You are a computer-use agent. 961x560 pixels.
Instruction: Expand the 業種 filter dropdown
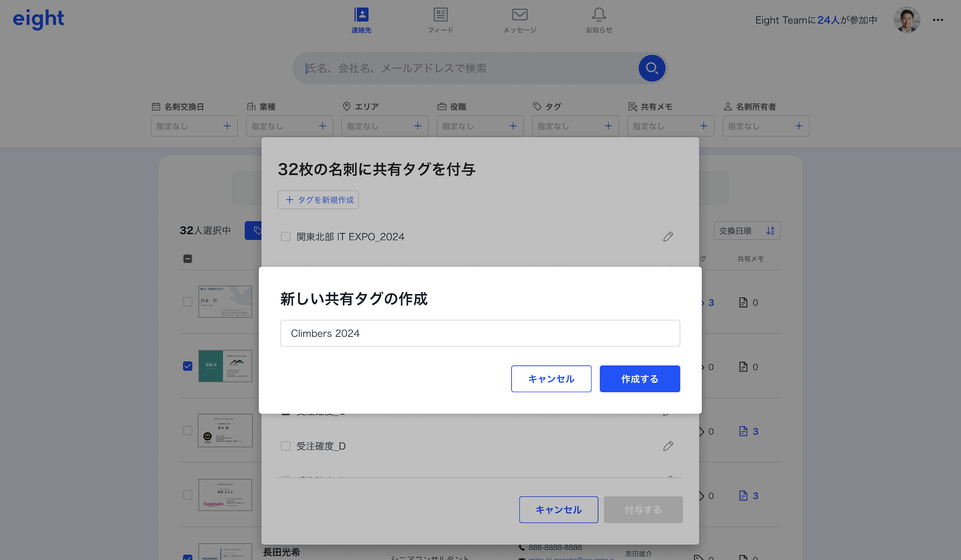pyautogui.click(x=289, y=126)
